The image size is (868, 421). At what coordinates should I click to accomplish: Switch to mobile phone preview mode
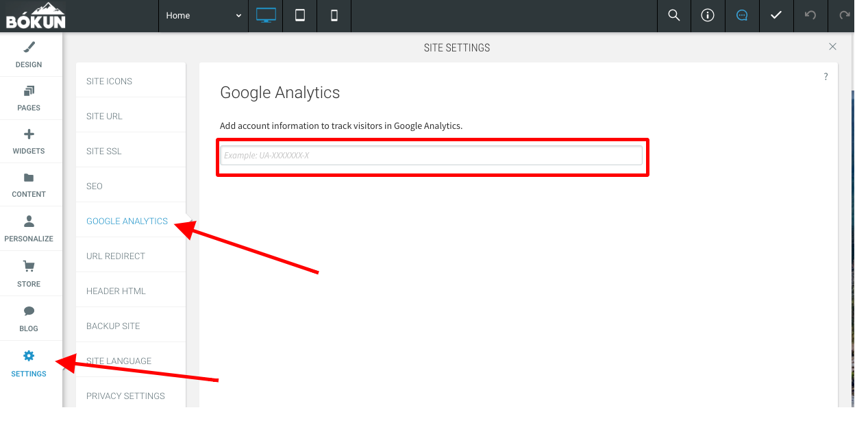pyautogui.click(x=334, y=15)
